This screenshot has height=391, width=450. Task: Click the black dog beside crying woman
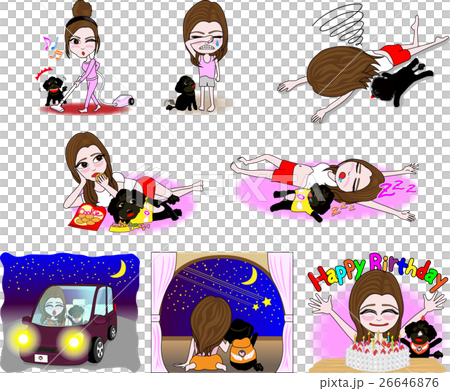(184, 94)
